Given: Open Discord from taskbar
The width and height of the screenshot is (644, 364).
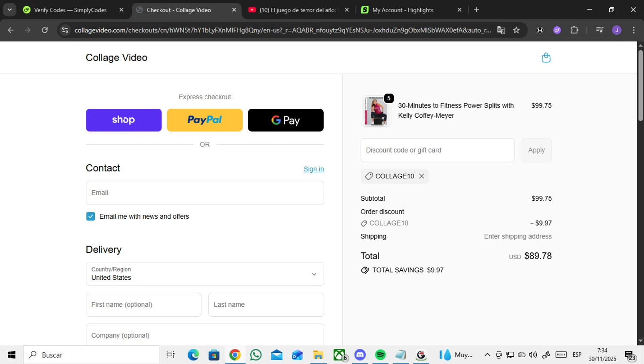Looking at the screenshot, I should click(360, 355).
